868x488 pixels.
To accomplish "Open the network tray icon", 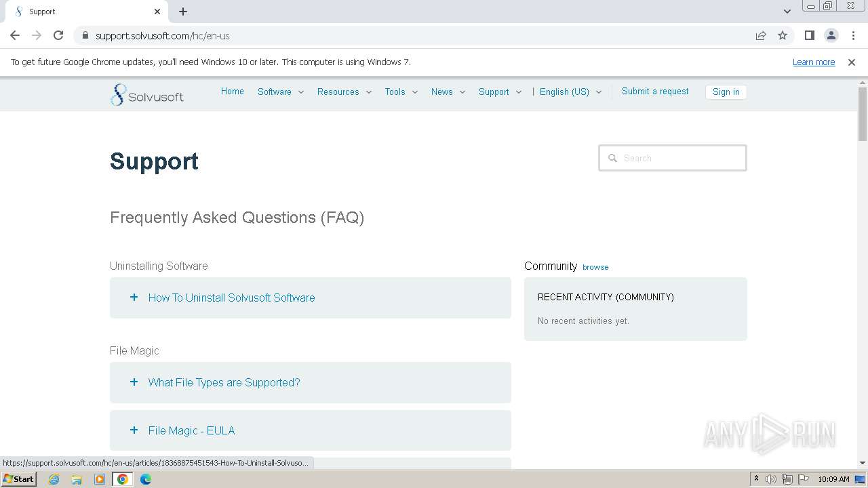I will pyautogui.click(x=787, y=479).
